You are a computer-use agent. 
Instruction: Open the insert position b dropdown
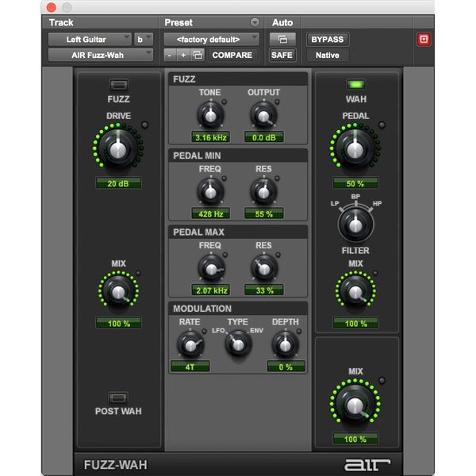pyautogui.click(x=144, y=40)
